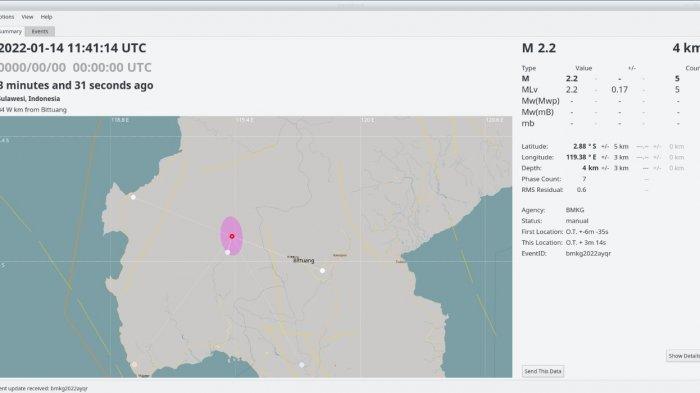Click the Depth value 4 km
Viewport: 700px width, 393px height.
[x=590, y=168]
